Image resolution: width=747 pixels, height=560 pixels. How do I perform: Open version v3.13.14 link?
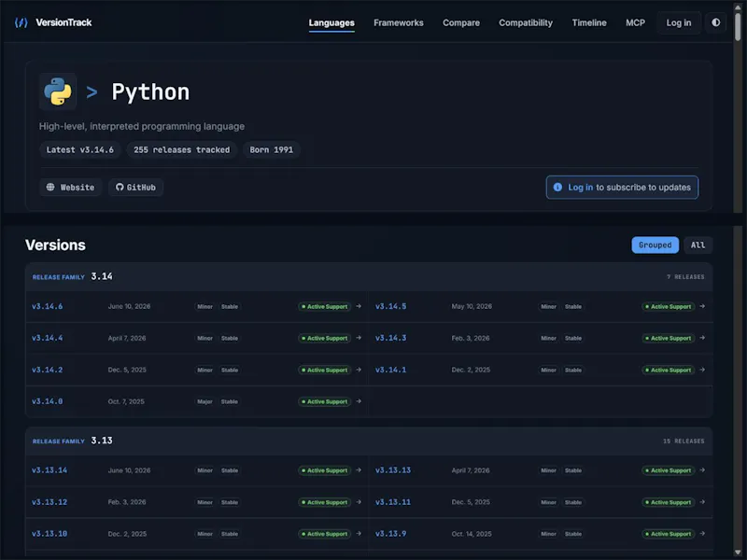pos(49,470)
